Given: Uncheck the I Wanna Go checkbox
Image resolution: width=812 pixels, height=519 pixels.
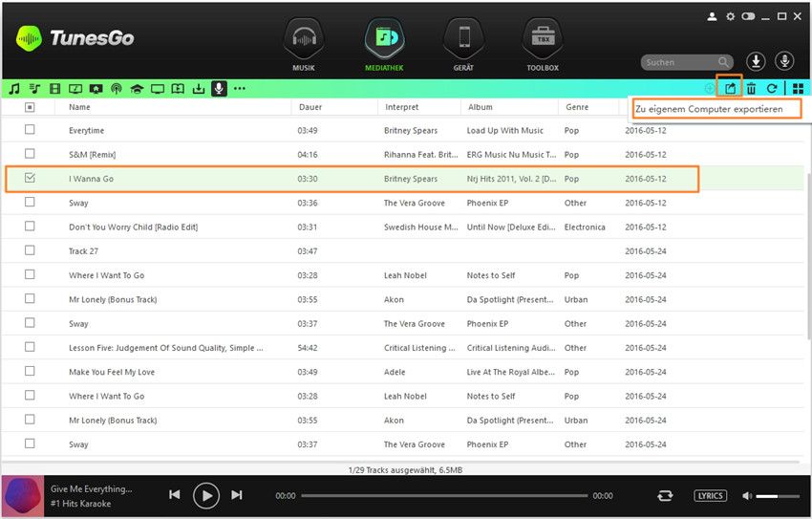Looking at the screenshot, I should (x=30, y=178).
